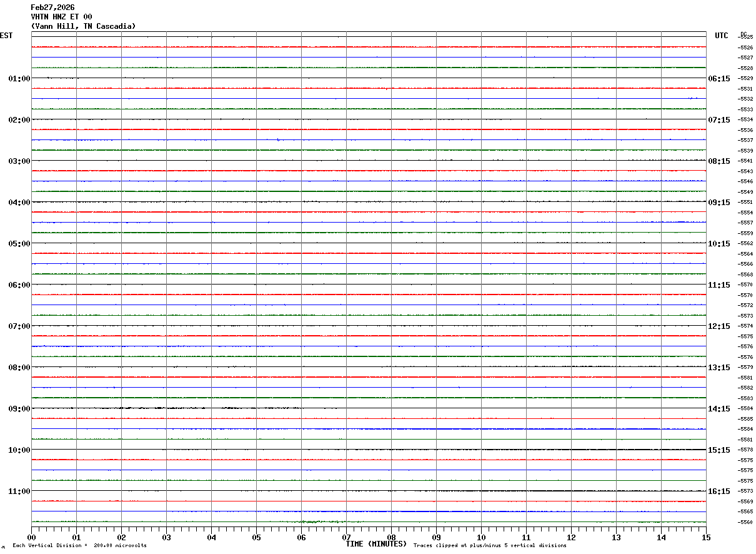Click the "03" minute axis label
Screen dimensions: 756x554
point(166,537)
